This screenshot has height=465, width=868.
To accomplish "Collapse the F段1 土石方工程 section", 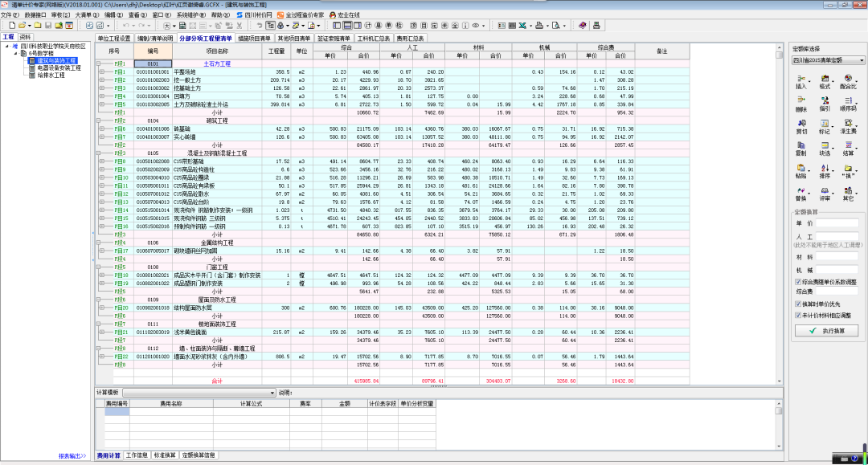I will [99, 63].
